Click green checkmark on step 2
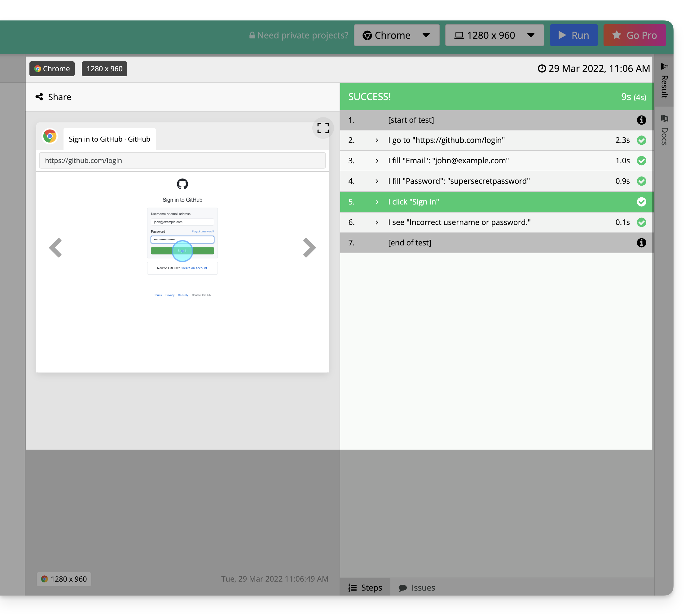 (x=641, y=140)
